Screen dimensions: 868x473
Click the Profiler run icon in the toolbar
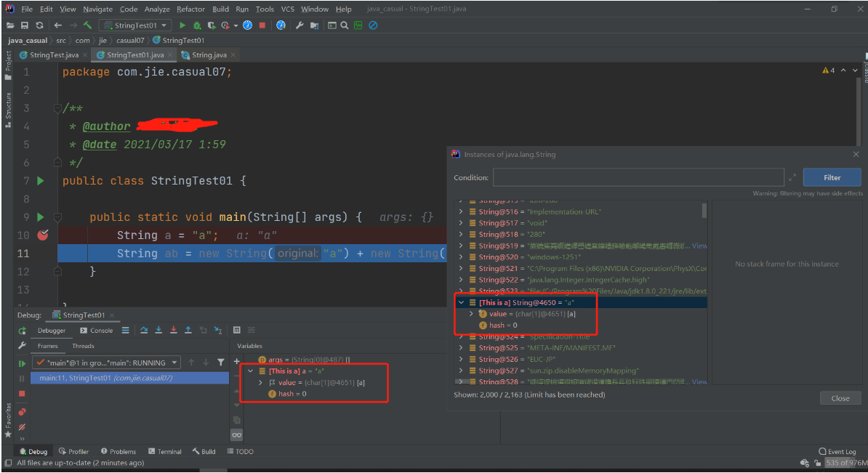(225, 25)
